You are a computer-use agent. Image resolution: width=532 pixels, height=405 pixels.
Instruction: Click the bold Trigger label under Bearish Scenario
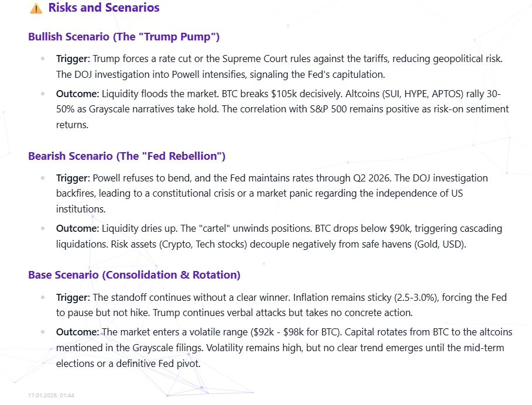tap(73, 177)
